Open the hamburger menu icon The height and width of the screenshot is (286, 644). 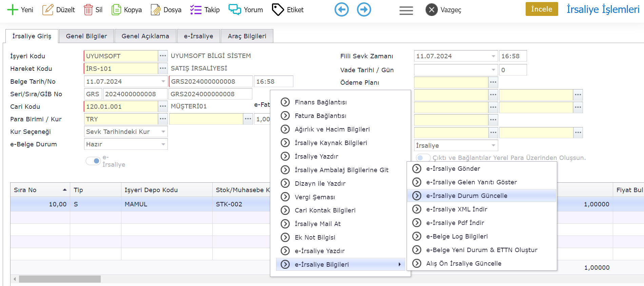click(x=406, y=11)
